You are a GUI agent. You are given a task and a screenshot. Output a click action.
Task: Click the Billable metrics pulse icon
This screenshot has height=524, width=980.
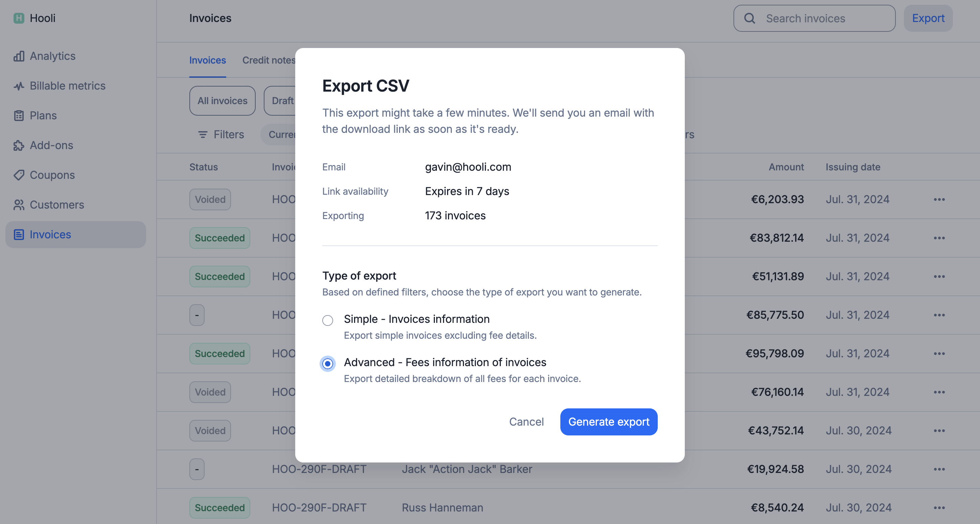coord(19,86)
